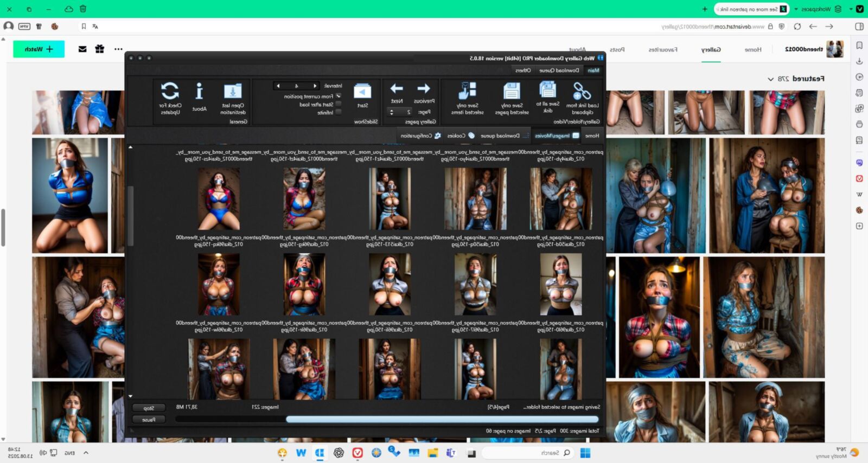
Task: Open new browser tab with plus
Action: [705, 9]
